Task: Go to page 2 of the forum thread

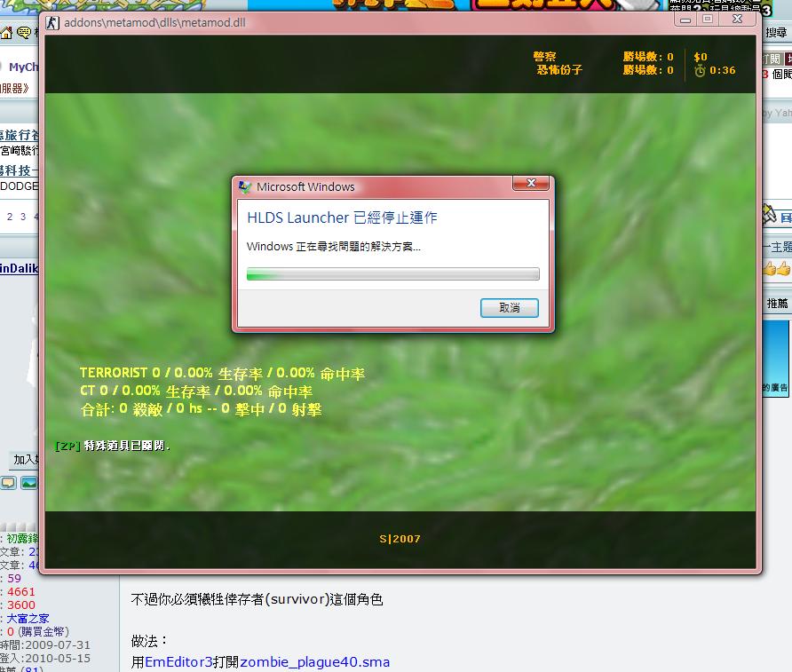Action: pyautogui.click(x=10, y=217)
